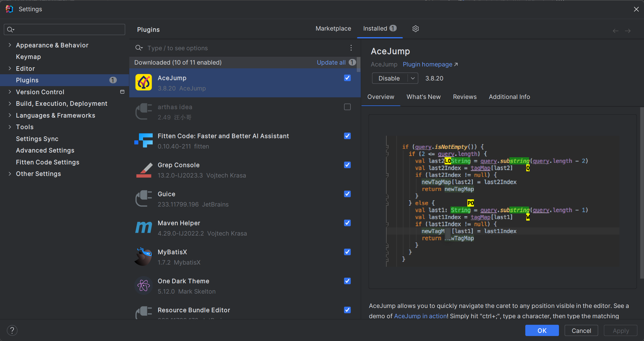Toggle the Guice plugin enabled checkbox
The height and width of the screenshot is (341, 644).
coord(348,194)
